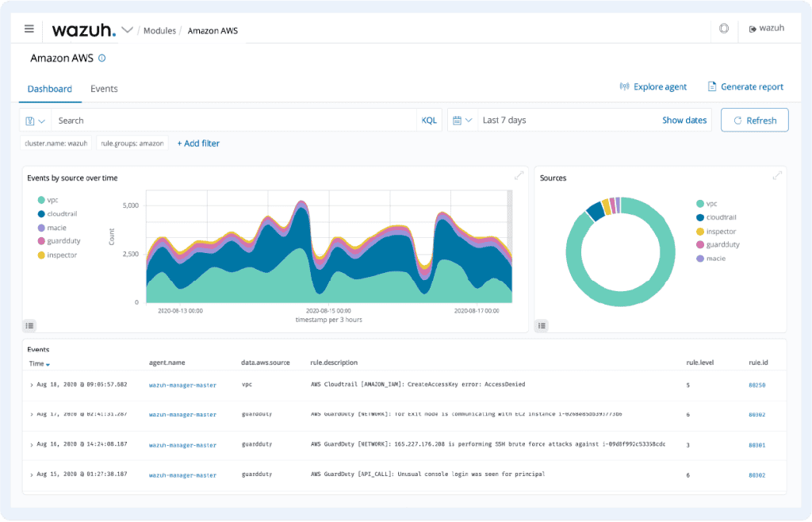
Task: Expand the Sources donut panel fullscreen
Action: pyautogui.click(x=778, y=176)
